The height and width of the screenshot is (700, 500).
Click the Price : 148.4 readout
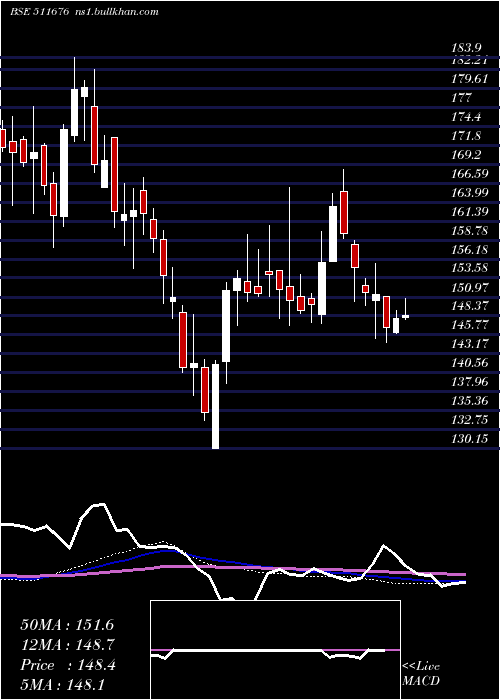[68, 665]
